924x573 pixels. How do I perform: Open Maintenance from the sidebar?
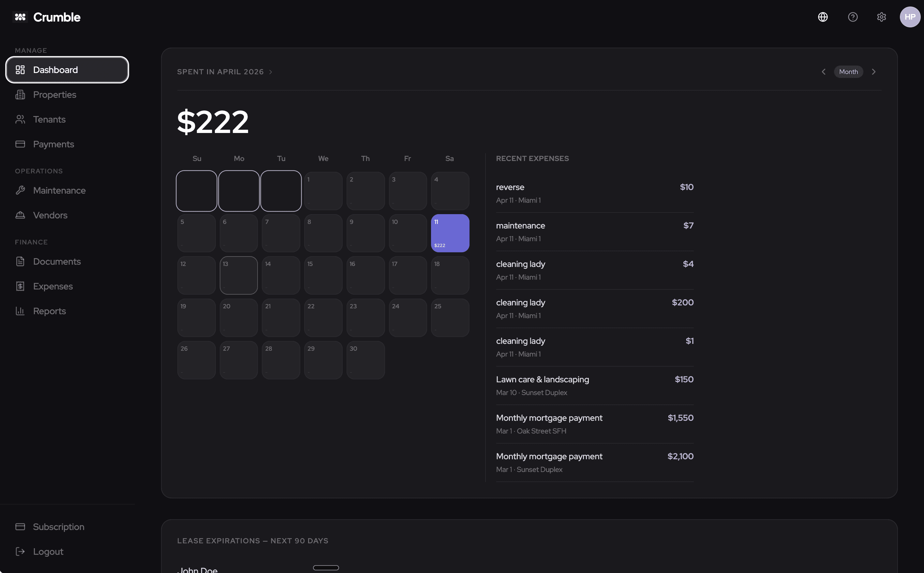(x=59, y=190)
